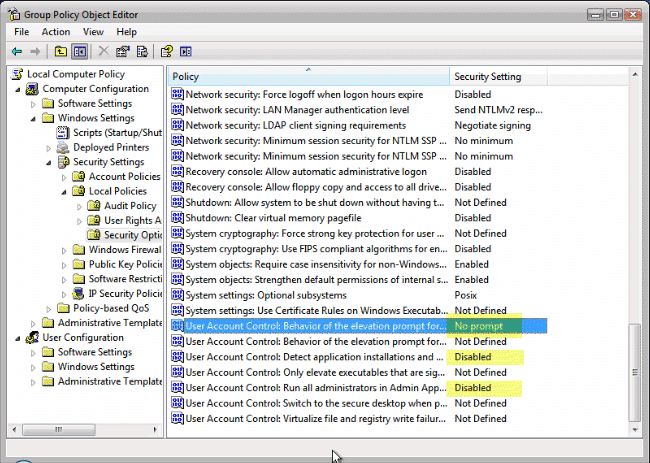Select 'System cryptography: Use FIPS compliant algorithms' policy
The height and width of the screenshot is (463, 650).
(x=316, y=249)
